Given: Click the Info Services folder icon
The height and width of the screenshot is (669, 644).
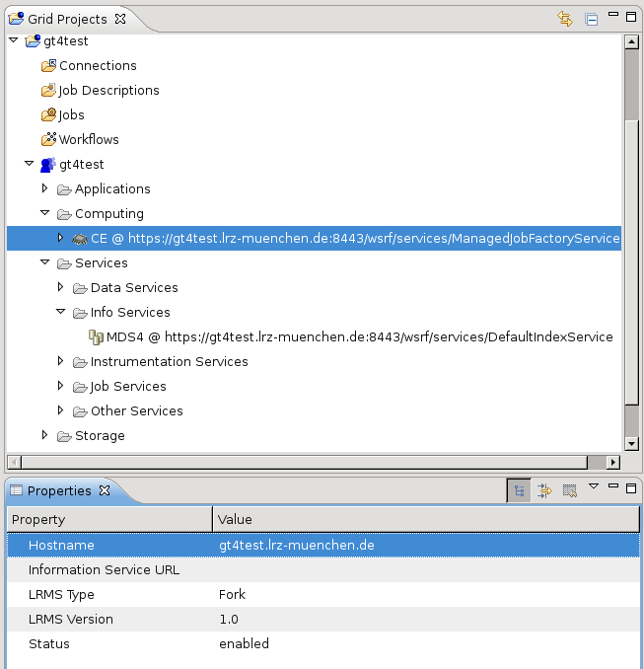Looking at the screenshot, I should click(x=80, y=313).
